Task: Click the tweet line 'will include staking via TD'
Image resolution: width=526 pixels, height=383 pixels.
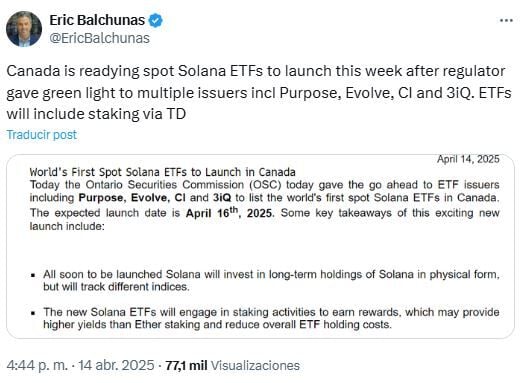Action: tap(96, 114)
